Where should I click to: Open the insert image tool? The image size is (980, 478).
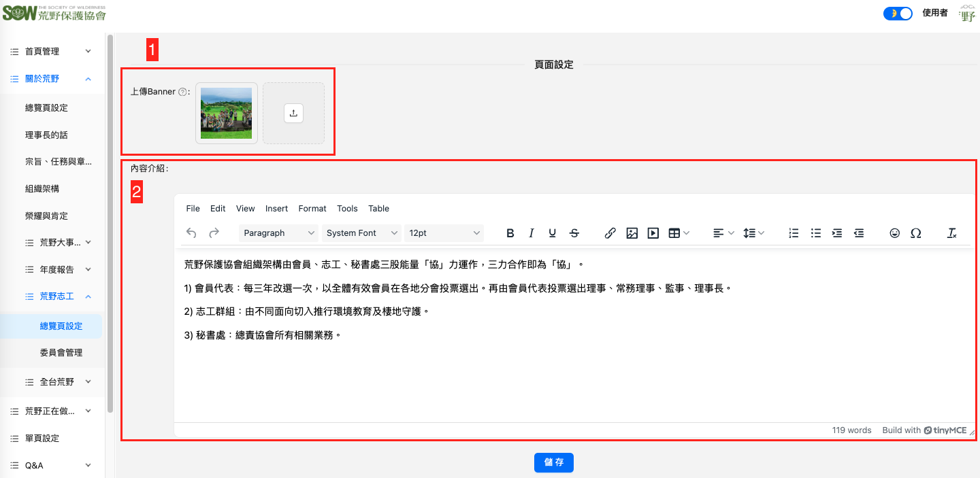(x=632, y=233)
